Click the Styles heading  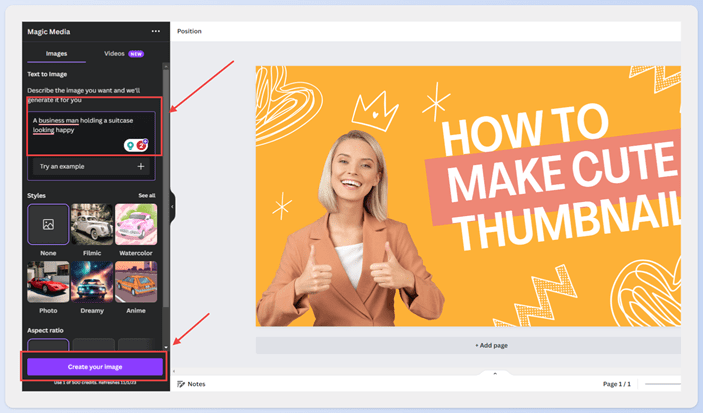[36, 196]
